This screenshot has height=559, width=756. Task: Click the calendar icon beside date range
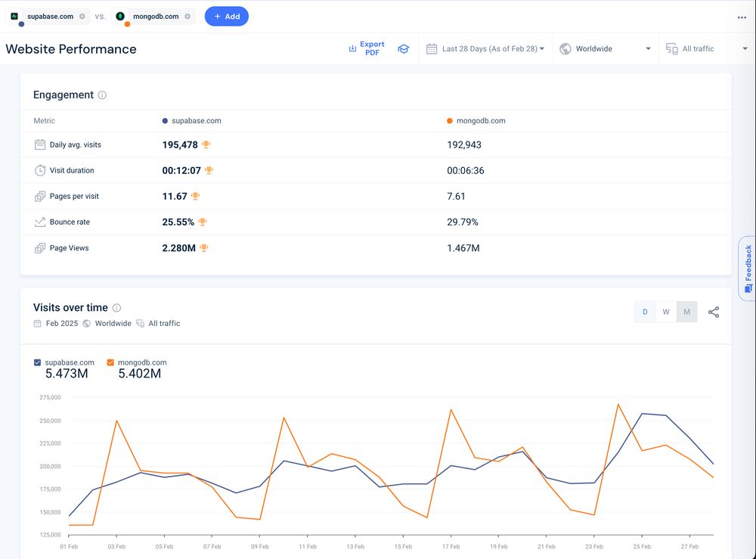click(x=432, y=48)
